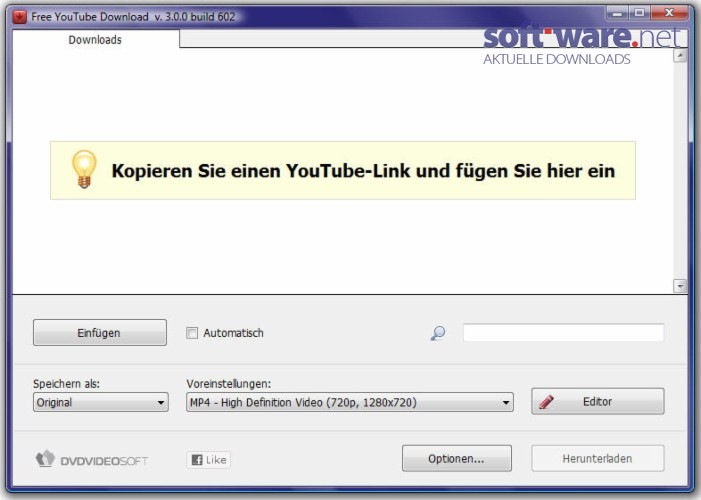
Task: Click the Einfügen button
Action: (x=100, y=333)
